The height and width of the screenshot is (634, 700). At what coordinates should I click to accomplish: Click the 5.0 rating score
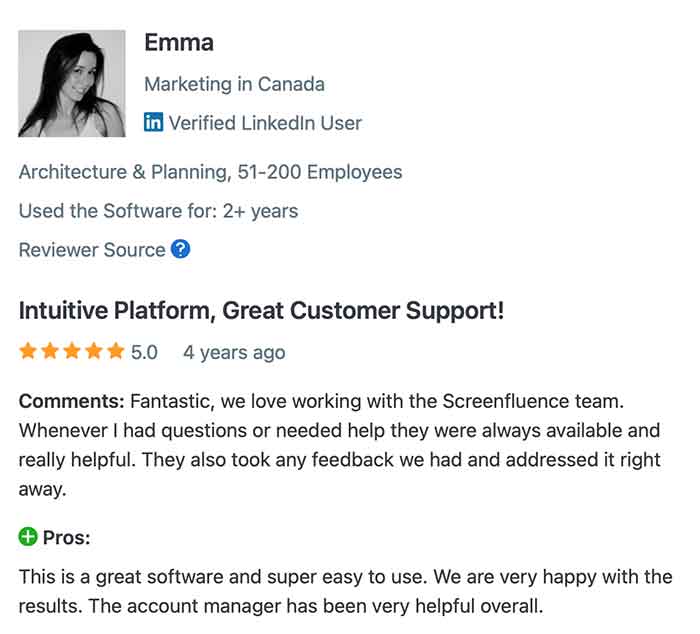pyautogui.click(x=145, y=352)
